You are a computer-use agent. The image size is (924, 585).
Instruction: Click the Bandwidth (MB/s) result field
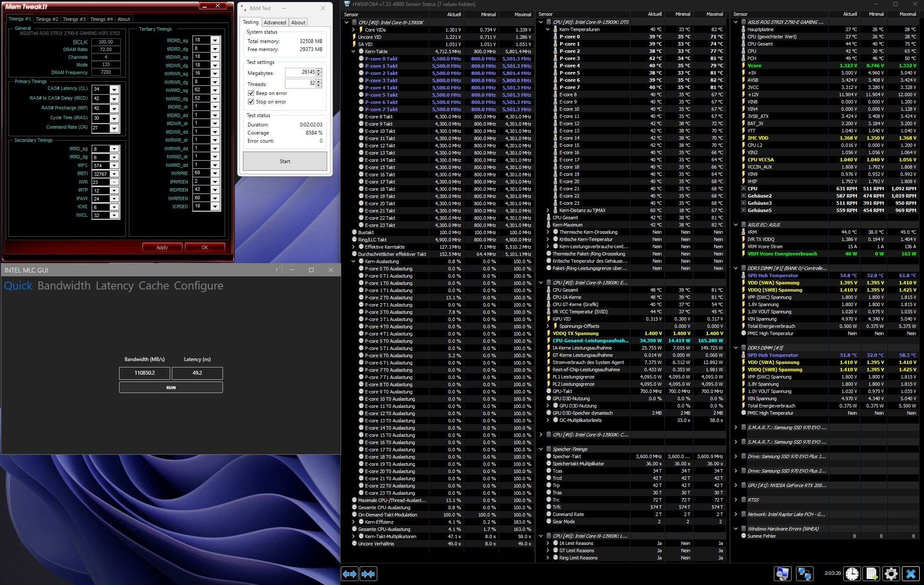[145, 373]
